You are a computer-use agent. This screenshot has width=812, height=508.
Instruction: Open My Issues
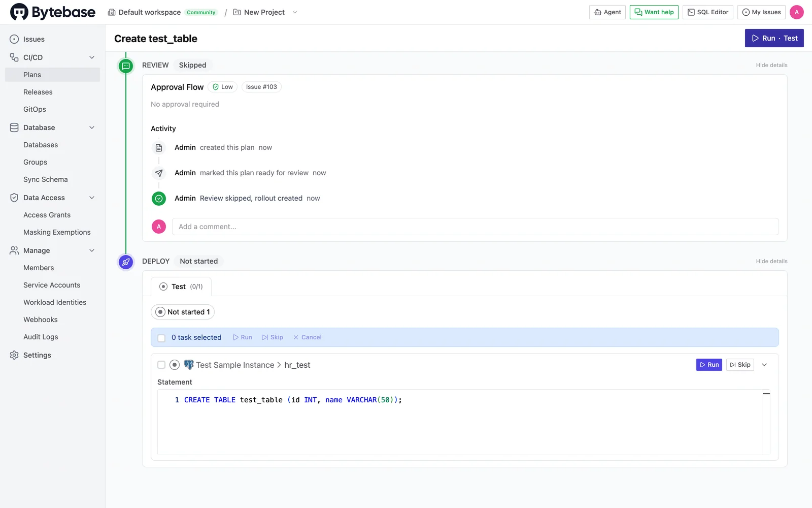click(761, 12)
